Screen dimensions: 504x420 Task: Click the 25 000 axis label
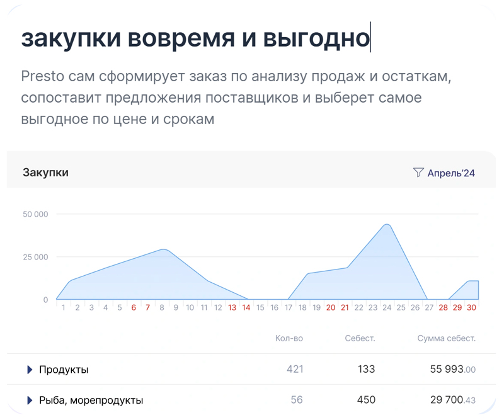(x=35, y=257)
